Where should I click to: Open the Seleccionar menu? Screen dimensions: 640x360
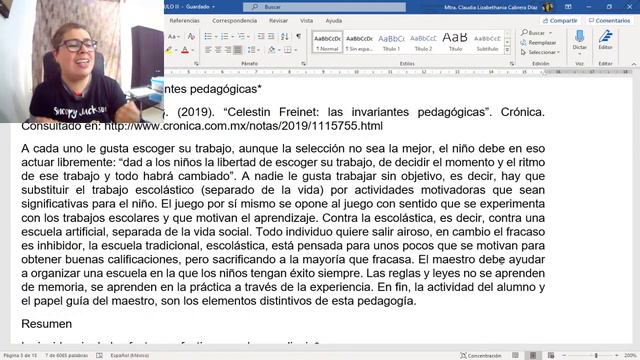pos(540,52)
